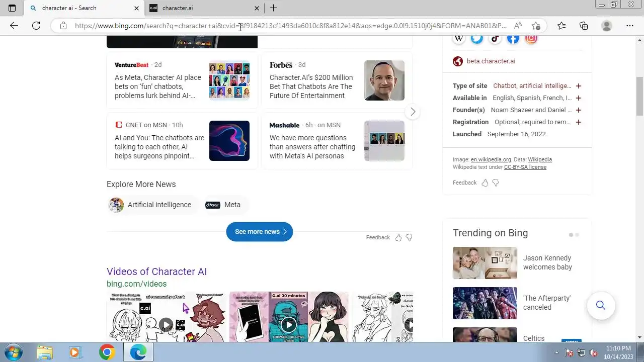
Task: Expand the Available in row
Action: tap(579, 98)
